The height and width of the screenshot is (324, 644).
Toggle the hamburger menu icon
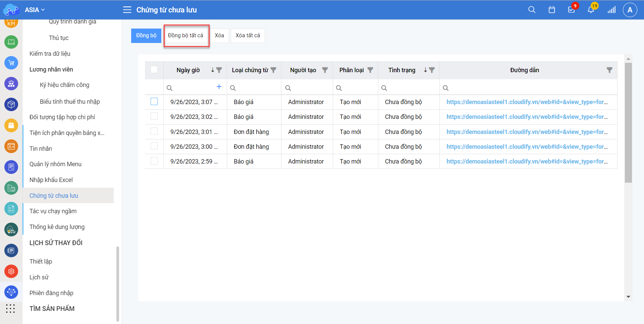coord(127,10)
